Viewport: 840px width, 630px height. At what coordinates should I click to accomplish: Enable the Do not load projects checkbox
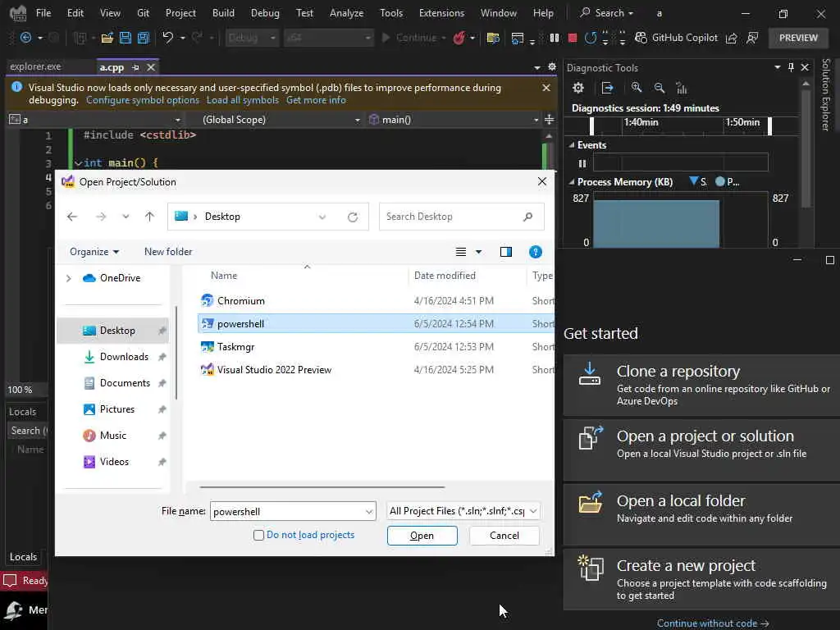tap(258, 535)
